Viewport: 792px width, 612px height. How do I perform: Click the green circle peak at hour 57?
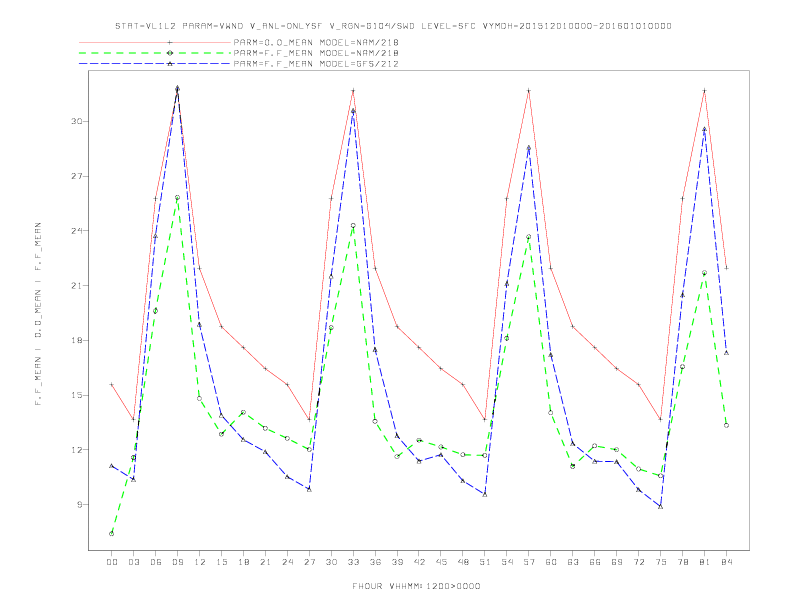pyautogui.click(x=529, y=237)
